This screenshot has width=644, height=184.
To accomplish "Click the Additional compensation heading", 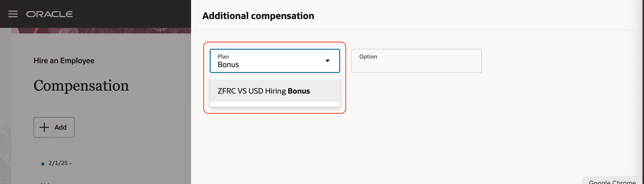I will click(x=258, y=16).
